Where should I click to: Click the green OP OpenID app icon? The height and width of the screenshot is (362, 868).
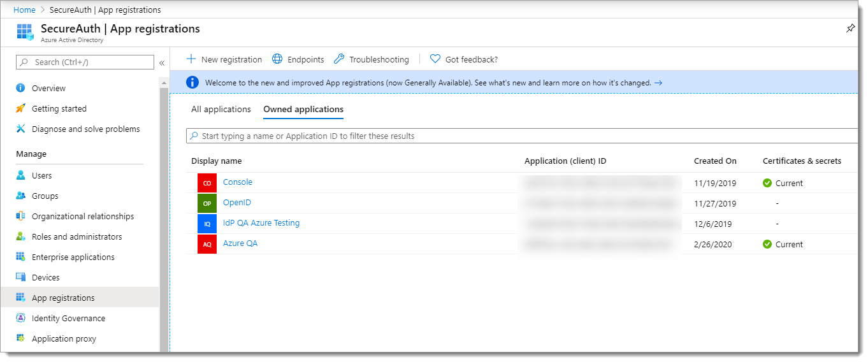[x=207, y=203]
